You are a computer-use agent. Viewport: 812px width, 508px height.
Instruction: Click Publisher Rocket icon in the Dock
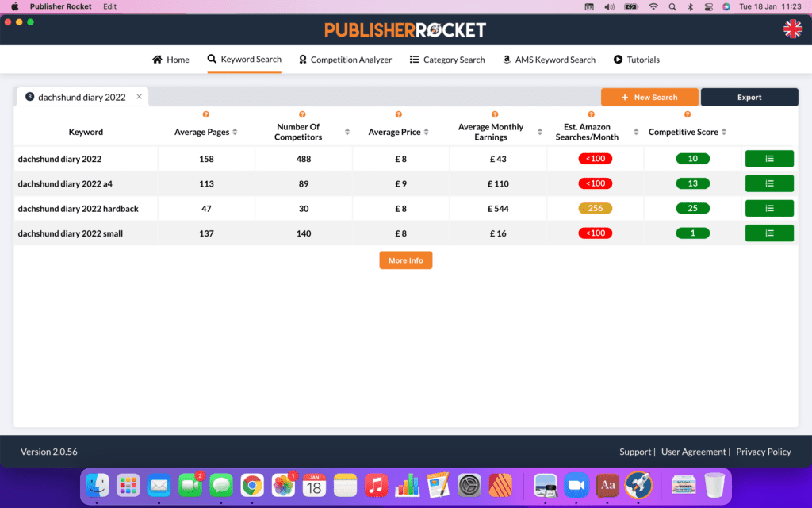(x=638, y=486)
